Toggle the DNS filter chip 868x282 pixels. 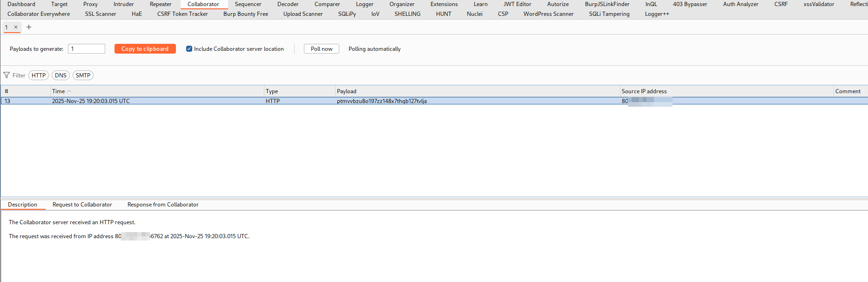[x=61, y=76]
